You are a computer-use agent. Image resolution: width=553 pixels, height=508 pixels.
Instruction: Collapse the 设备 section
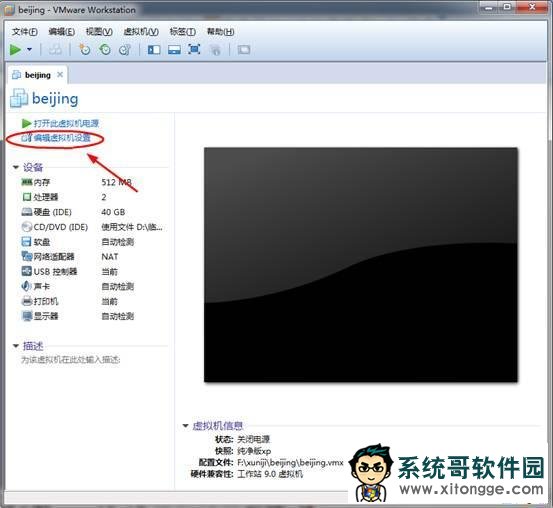16,167
